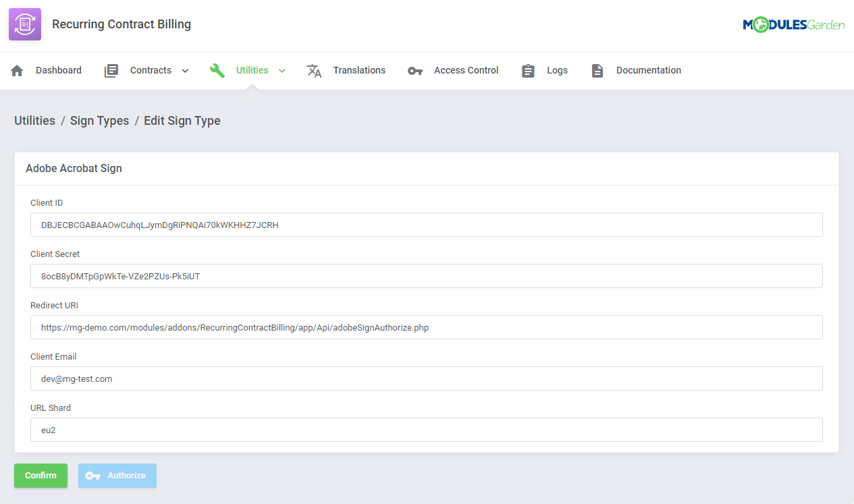Click the key icon inside the Authorize button

pyautogui.click(x=94, y=476)
